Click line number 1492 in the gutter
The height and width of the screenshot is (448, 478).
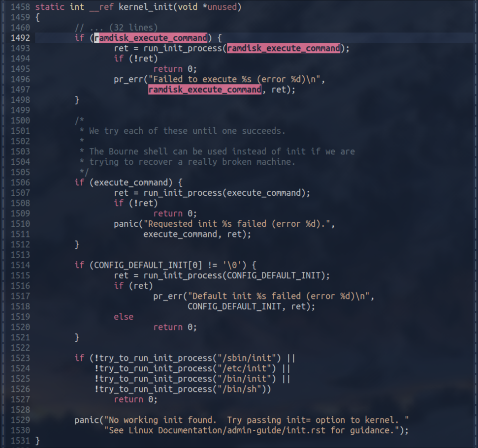[20, 38]
